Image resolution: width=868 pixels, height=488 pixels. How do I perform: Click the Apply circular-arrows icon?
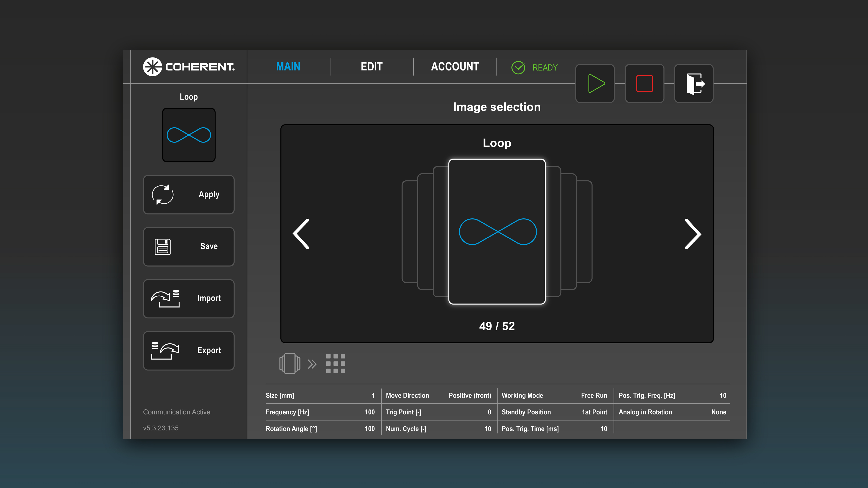(x=163, y=195)
